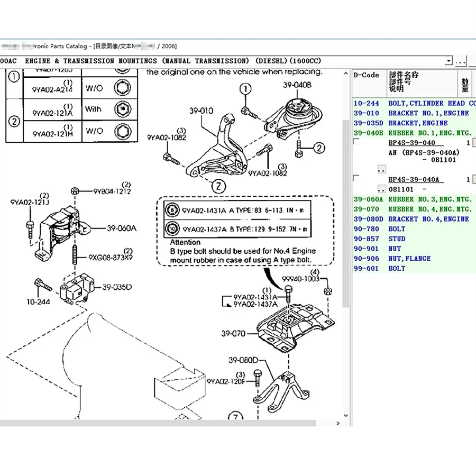Viewport: 476px width, 476px height.
Task: Select list row 90-780 BOLT
Action: click(414, 229)
